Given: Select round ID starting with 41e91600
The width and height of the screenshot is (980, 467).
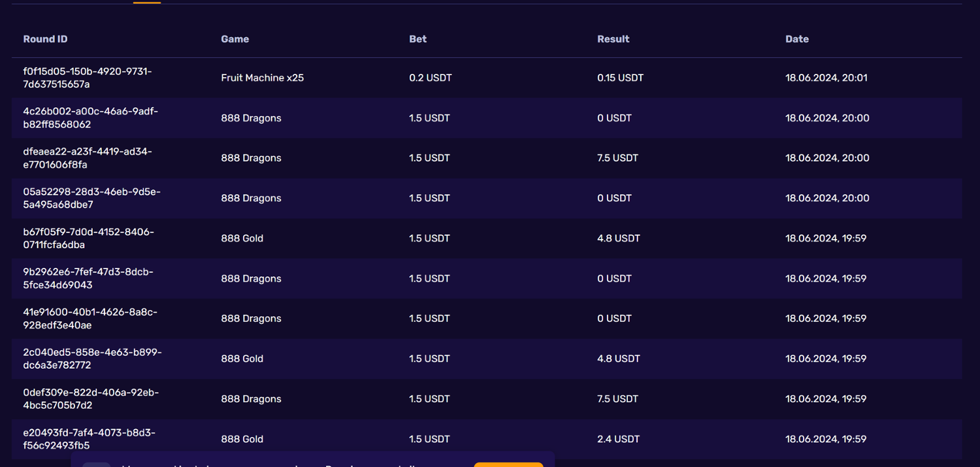Looking at the screenshot, I should [90, 319].
